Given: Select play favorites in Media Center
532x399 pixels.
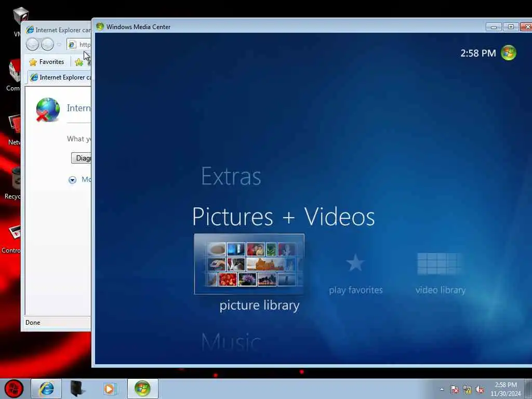Looking at the screenshot, I should coord(355,274).
